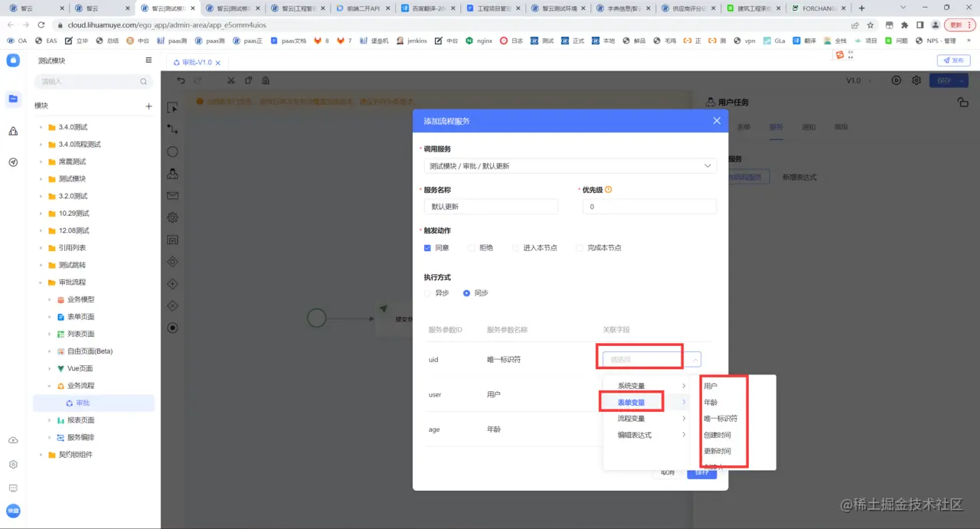The image size is (980, 529).
Task: Click the copy icon in the editor toolbar
Action: coord(248,80)
